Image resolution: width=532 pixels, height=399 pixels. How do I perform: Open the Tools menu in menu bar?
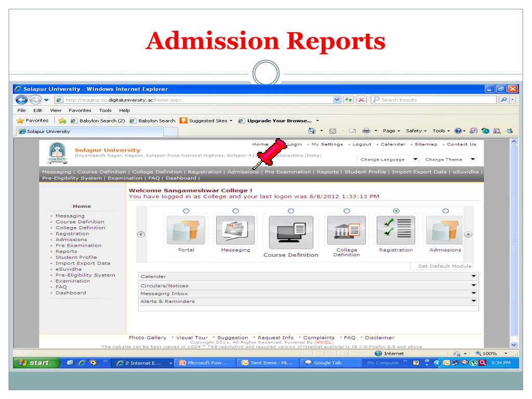[x=105, y=110]
